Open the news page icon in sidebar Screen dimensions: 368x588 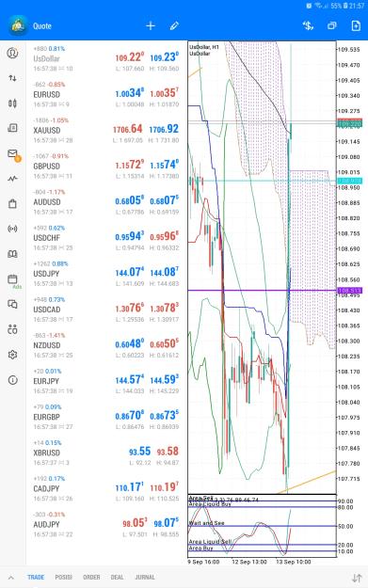[12, 128]
